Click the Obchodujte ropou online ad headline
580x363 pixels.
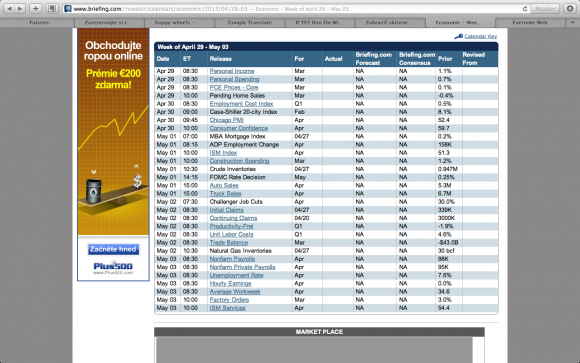click(x=113, y=51)
